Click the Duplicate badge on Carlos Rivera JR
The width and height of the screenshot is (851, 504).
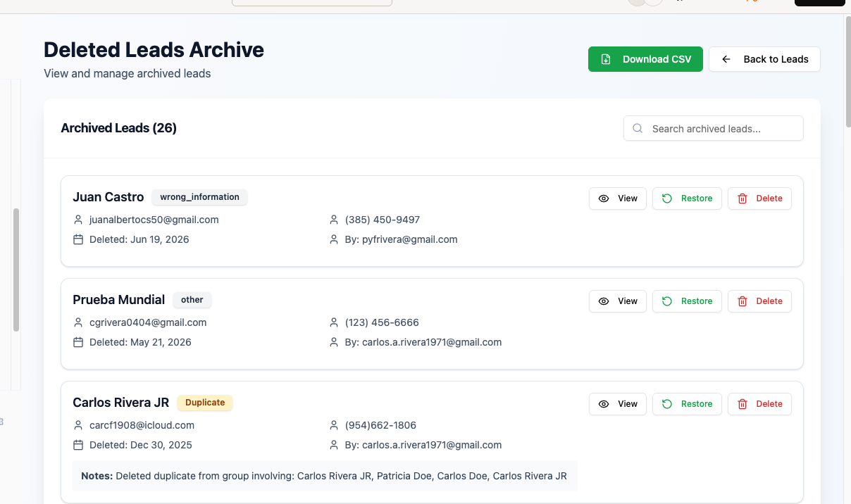(205, 403)
